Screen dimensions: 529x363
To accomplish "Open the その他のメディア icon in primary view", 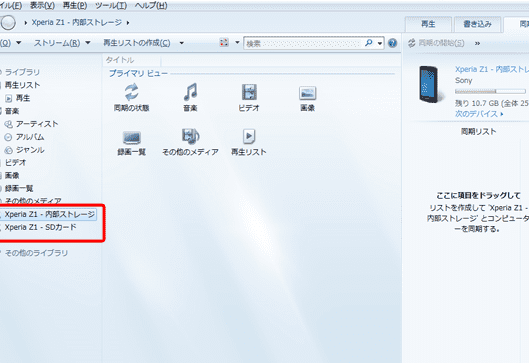I will [190, 137].
